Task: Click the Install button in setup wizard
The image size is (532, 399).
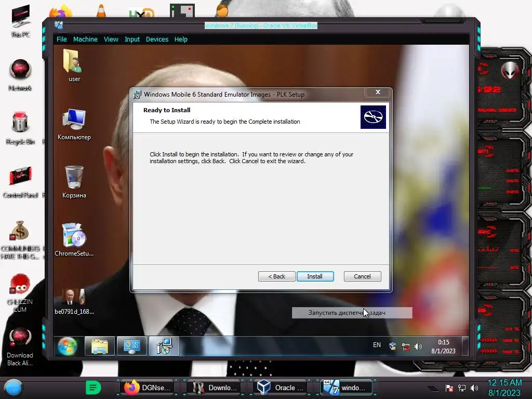Action: 315,276
